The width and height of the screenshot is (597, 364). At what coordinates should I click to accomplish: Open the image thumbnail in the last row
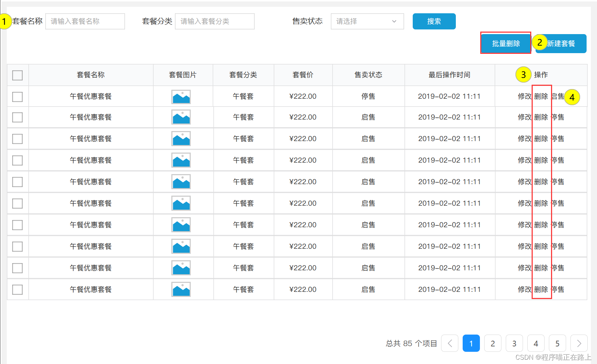[181, 289]
